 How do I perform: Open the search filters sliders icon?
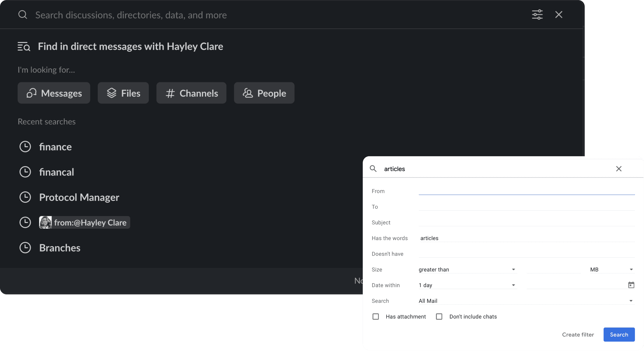point(537,15)
